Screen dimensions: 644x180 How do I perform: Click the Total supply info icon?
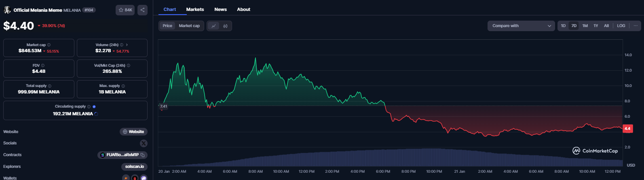pos(50,86)
